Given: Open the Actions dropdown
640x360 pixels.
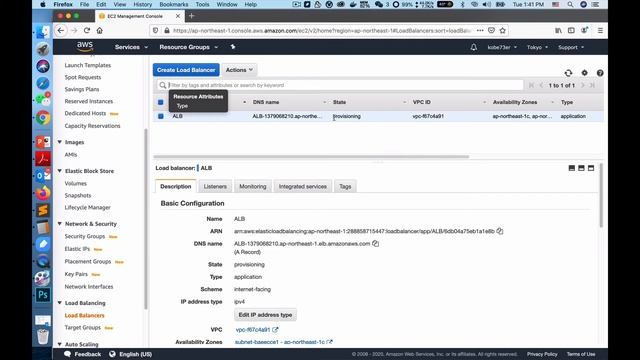Looking at the screenshot, I should tap(239, 70).
